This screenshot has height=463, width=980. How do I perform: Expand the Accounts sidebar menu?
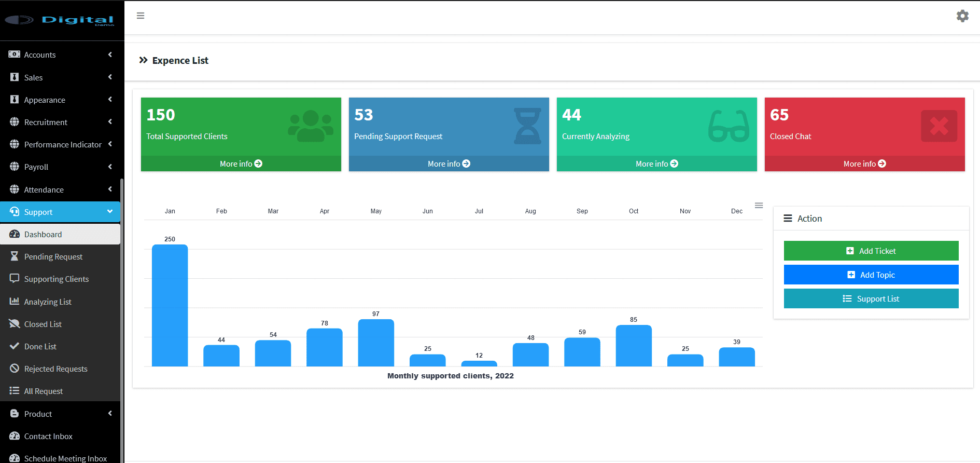pyautogui.click(x=60, y=55)
